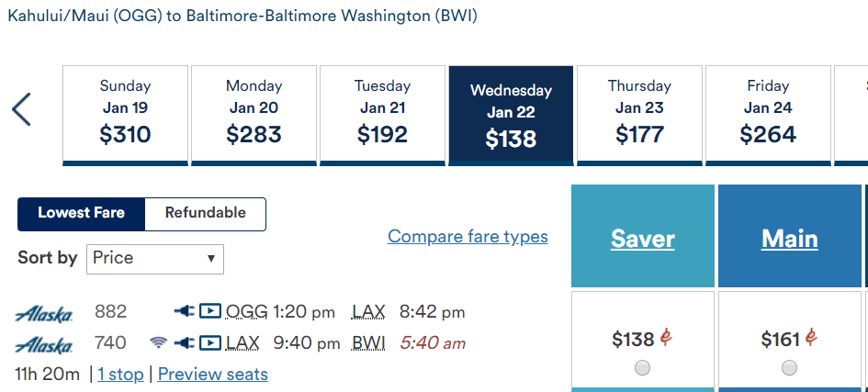The width and height of the screenshot is (868, 392).
Task: Open Compare fare types link
Action: [468, 237]
